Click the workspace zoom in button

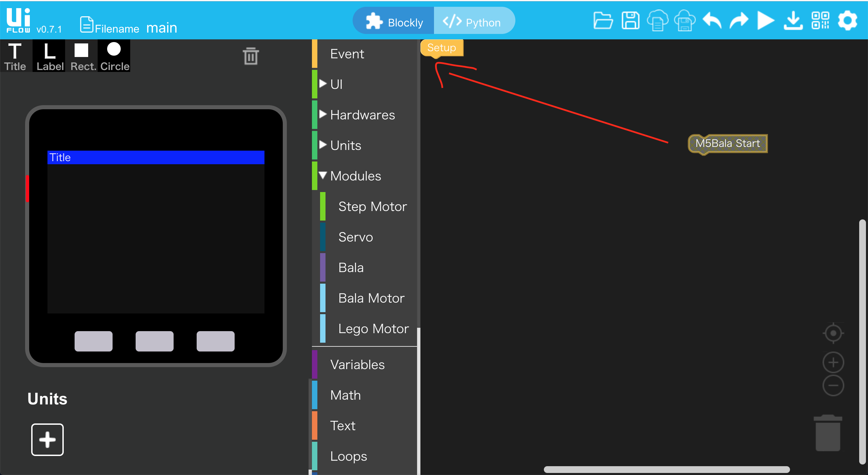(833, 362)
